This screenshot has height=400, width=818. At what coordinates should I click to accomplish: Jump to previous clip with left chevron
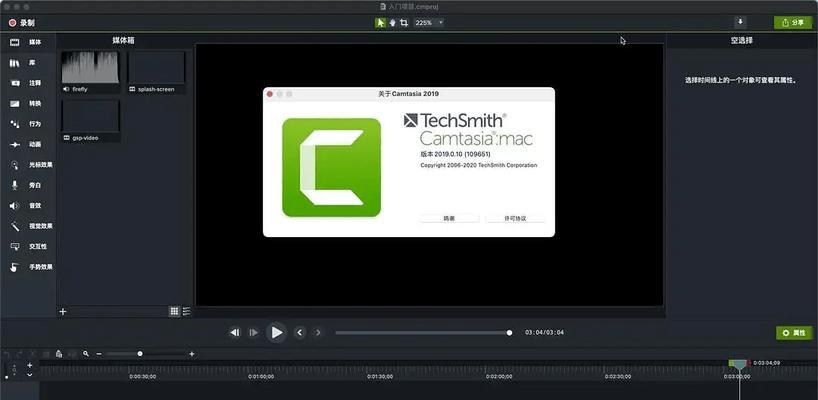point(299,332)
